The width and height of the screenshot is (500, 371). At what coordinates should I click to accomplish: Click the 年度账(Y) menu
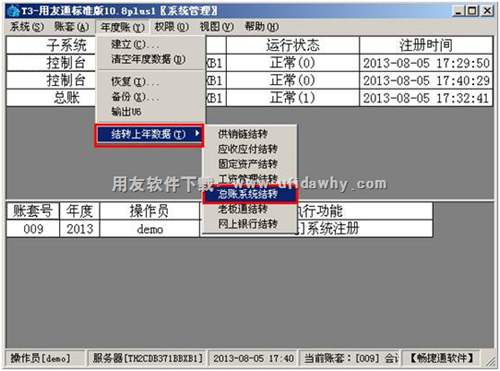click(122, 27)
